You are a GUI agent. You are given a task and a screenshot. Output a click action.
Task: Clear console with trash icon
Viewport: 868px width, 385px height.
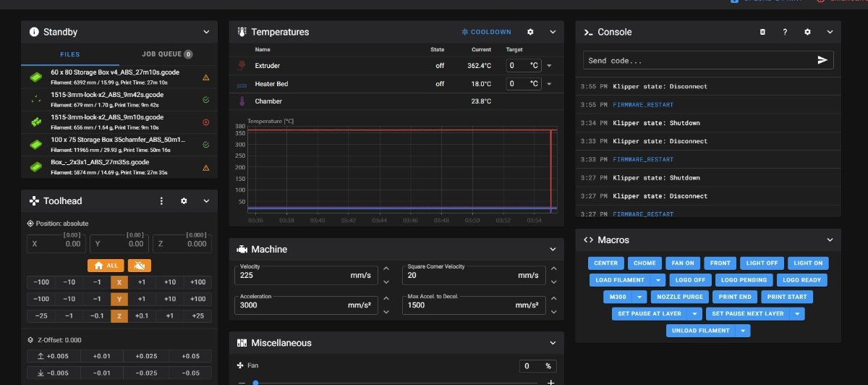point(762,32)
